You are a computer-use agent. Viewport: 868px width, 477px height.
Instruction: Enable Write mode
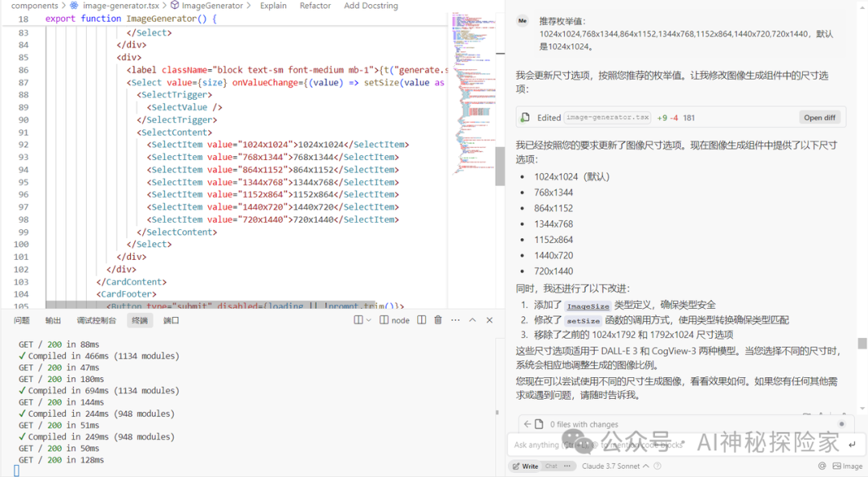pos(529,466)
